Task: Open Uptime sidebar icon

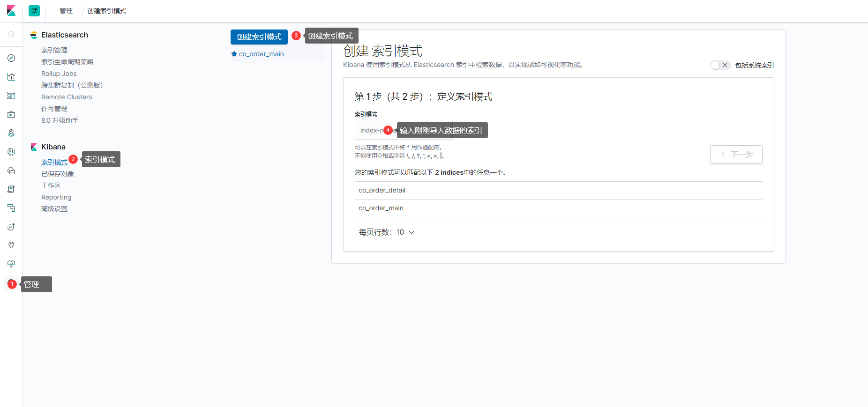Action: [x=11, y=227]
